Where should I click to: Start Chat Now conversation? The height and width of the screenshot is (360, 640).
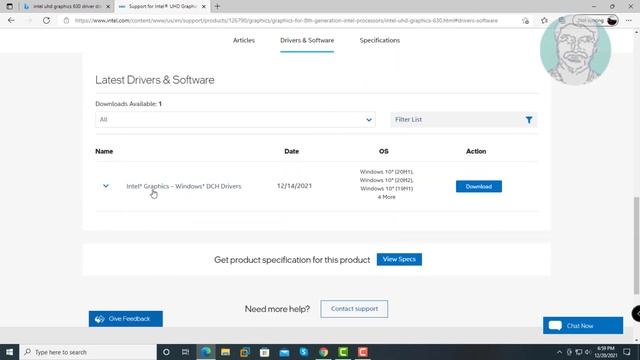(x=583, y=325)
